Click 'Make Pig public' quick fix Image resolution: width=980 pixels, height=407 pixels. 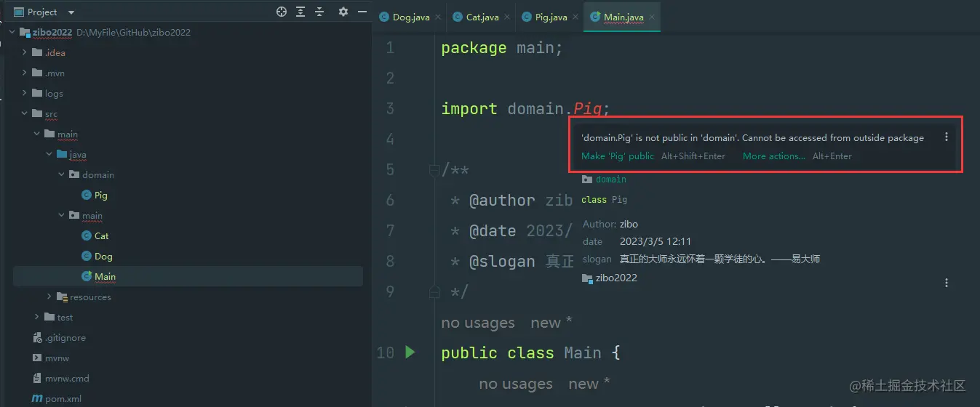(618, 156)
